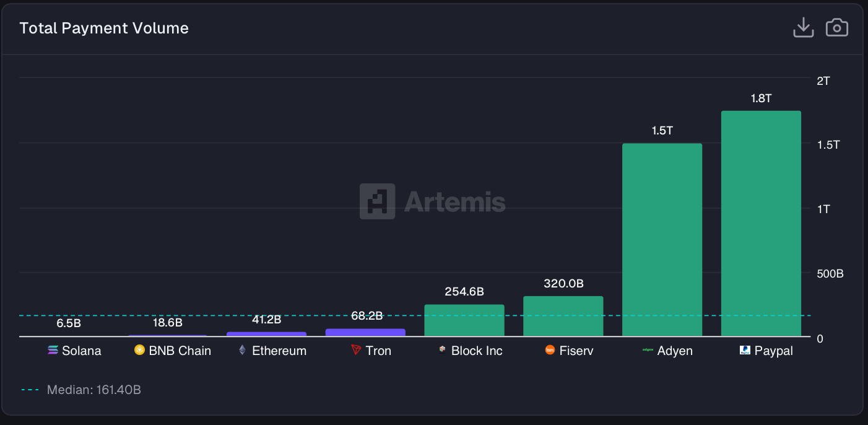Click the Total Payment Volume title
Image resolution: width=868 pixels, height=425 pixels.
[x=104, y=28]
